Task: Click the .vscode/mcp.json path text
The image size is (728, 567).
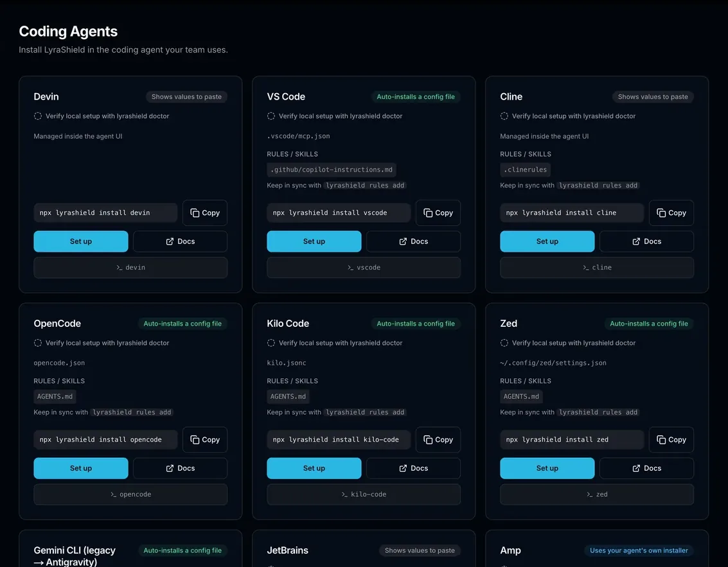Action: click(x=298, y=136)
